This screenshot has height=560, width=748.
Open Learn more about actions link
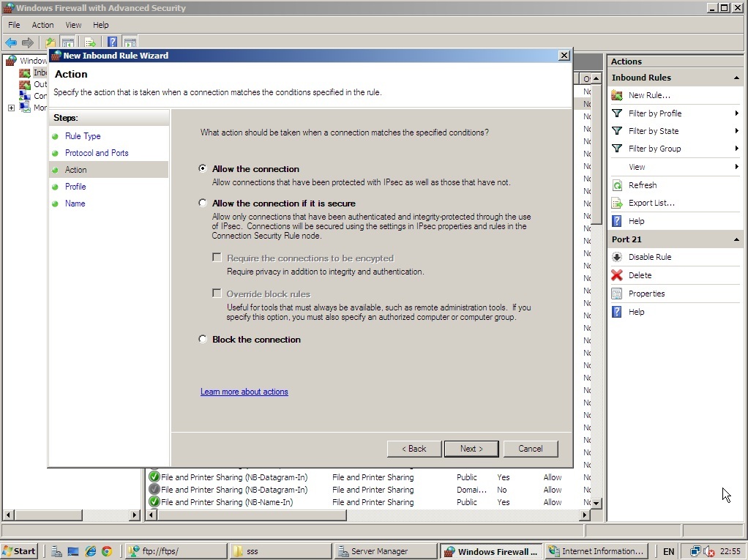coord(244,392)
